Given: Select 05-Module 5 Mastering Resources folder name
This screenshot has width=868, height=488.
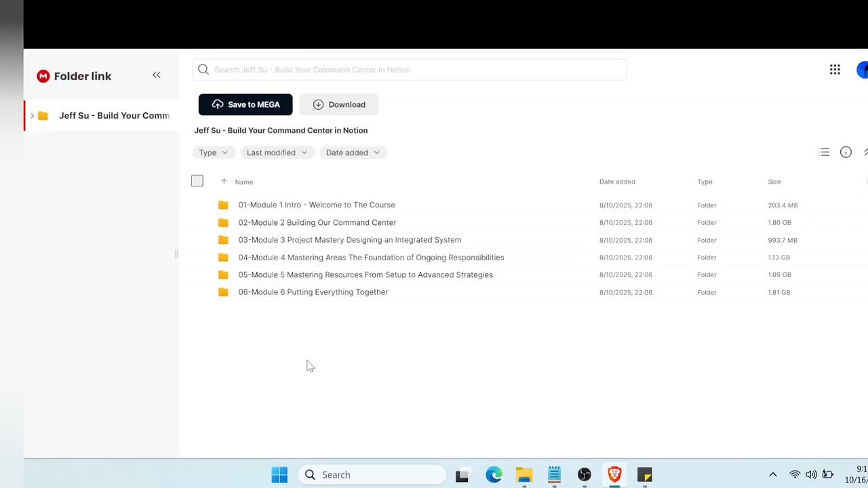Looking at the screenshot, I should point(366,274).
